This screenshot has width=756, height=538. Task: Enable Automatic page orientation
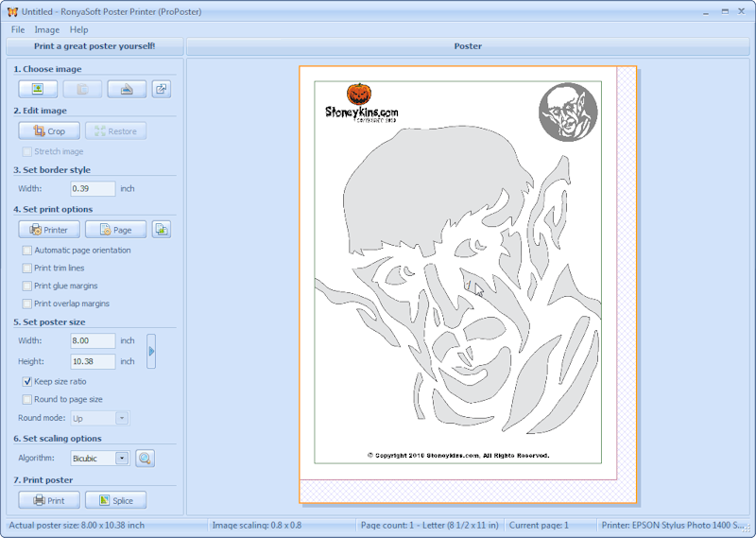(27, 251)
